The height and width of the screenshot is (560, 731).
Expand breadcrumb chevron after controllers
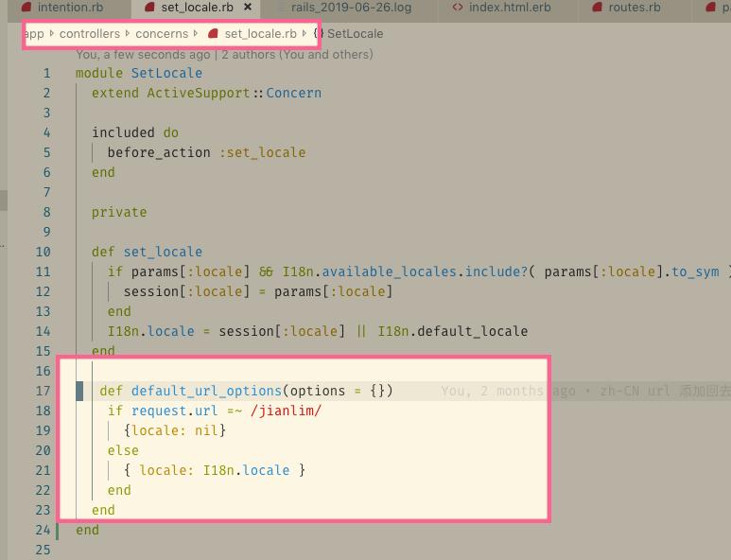128,33
